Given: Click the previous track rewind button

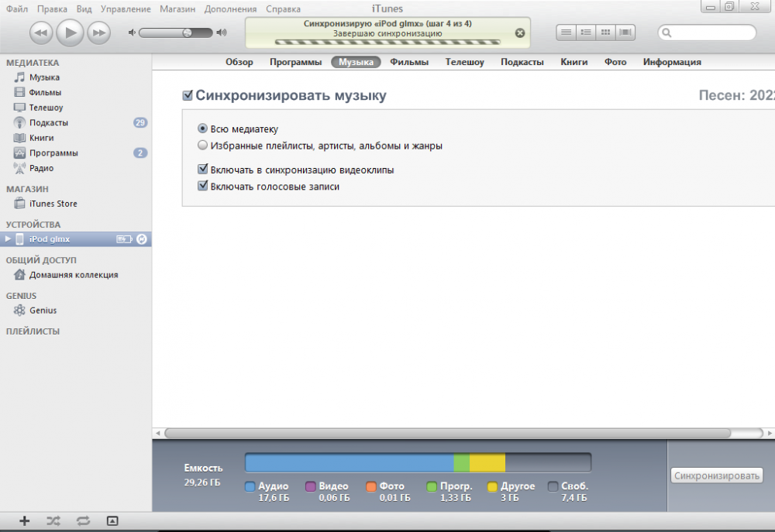Looking at the screenshot, I should 41,33.
